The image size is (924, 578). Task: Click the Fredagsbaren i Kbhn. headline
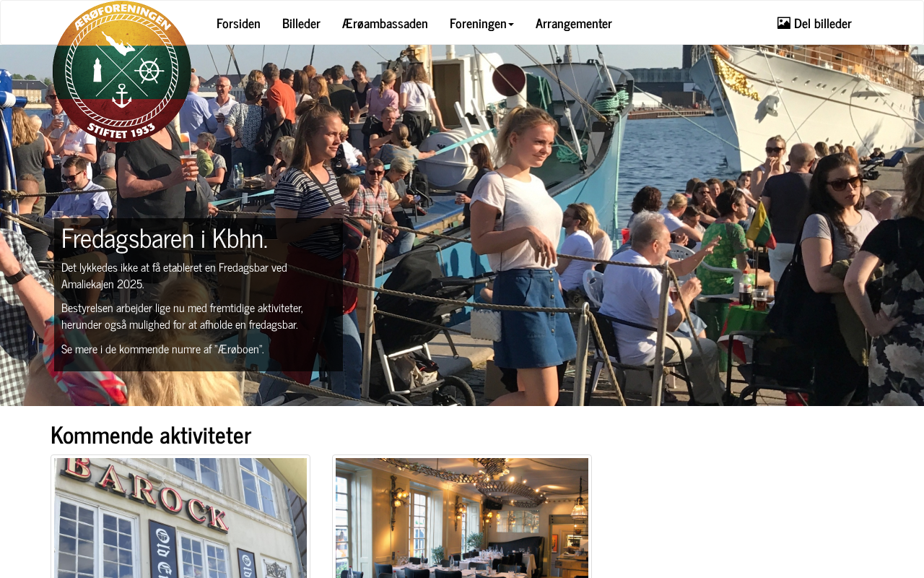[x=165, y=238]
